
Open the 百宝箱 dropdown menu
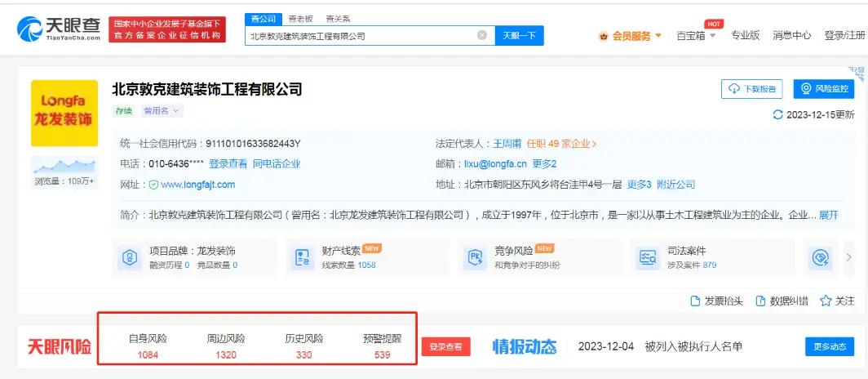696,36
